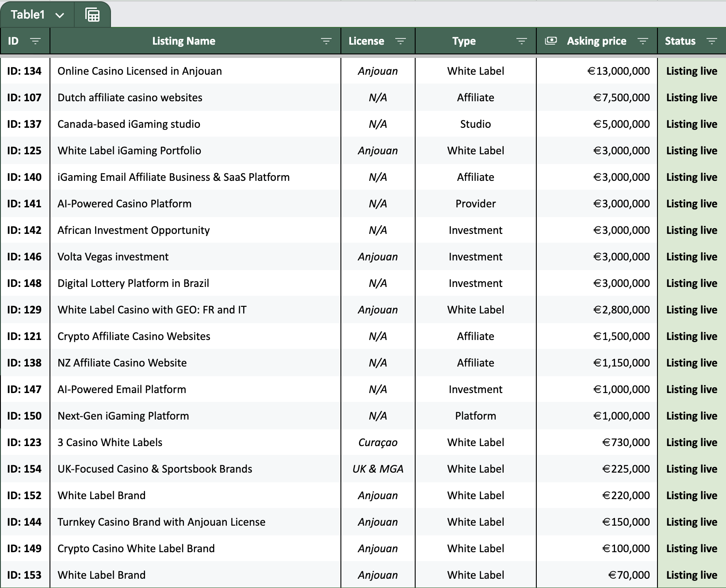This screenshot has height=588, width=726.
Task: Select cell 'ID: 107'
Action: click(25, 98)
